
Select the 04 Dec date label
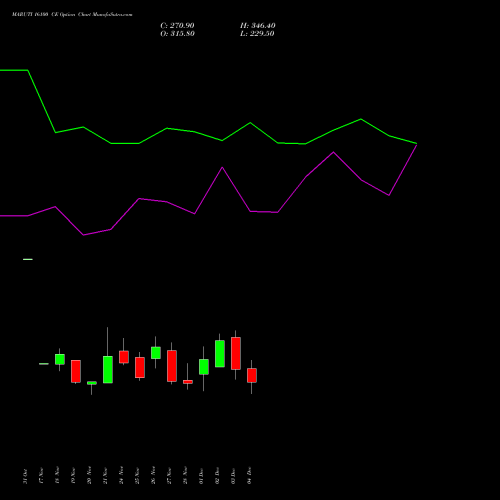tap(249, 476)
